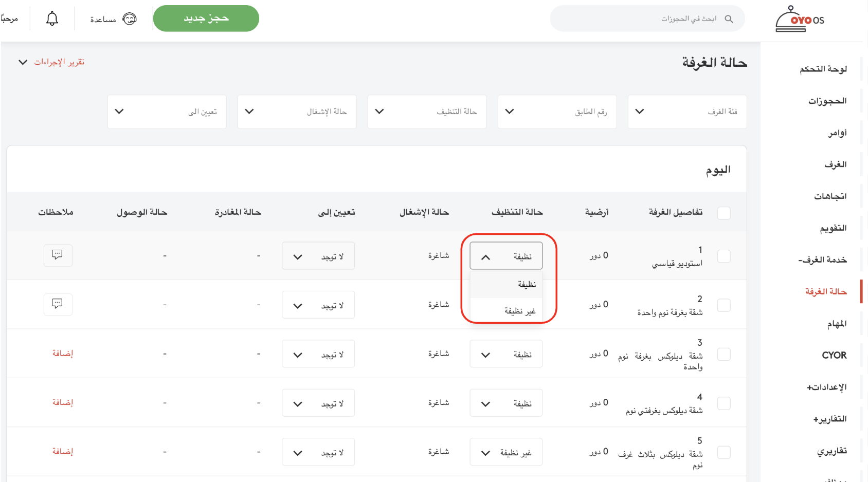The image size is (868, 482).
Task: Open 'الحجوزات' in the sidebar
Action: pos(827,101)
